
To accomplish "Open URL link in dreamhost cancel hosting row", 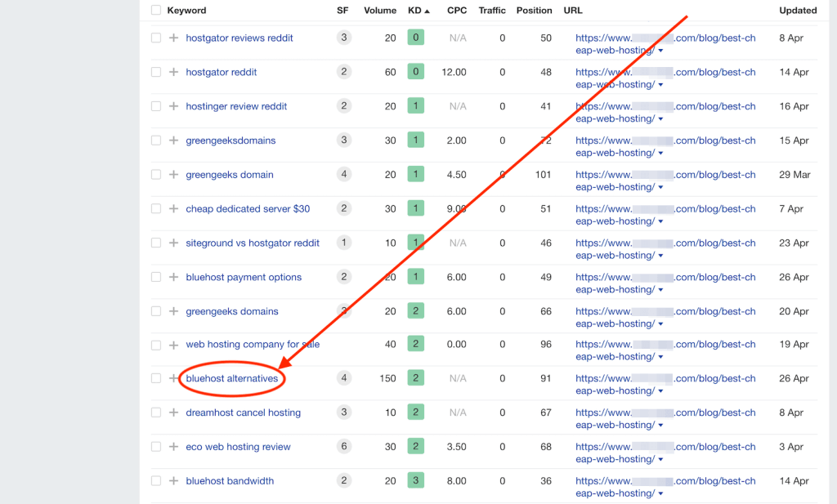I will (665, 418).
